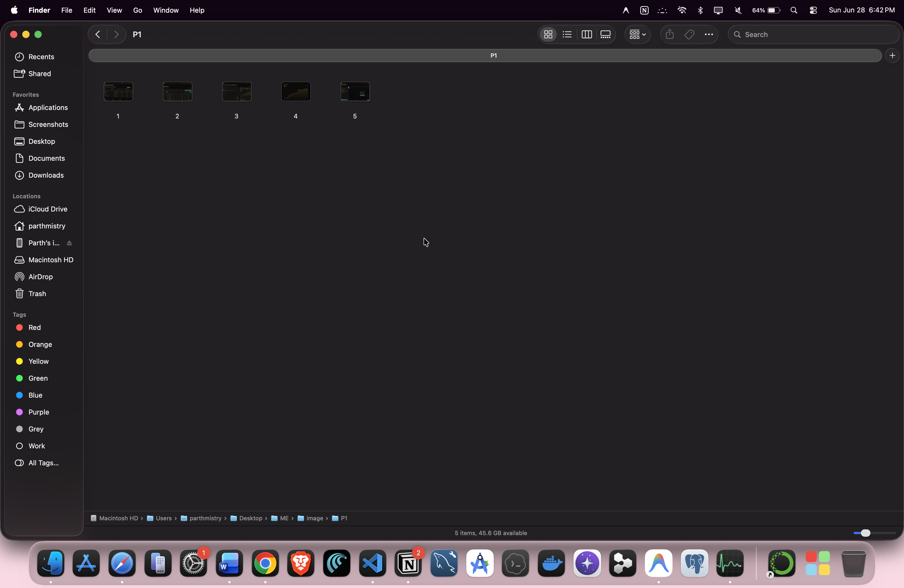Open Screenshots folder in sidebar
This screenshot has height=588, width=904.
click(x=48, y=125)
